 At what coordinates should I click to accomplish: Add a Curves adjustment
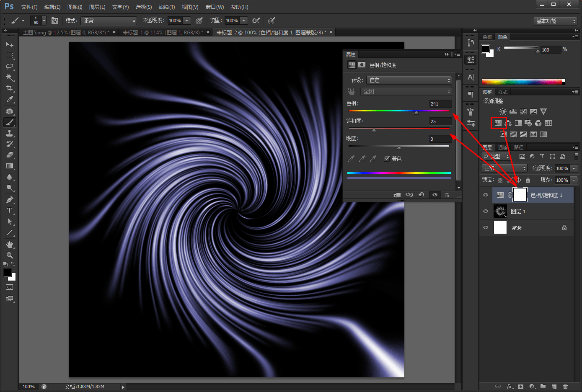point(523,111)
